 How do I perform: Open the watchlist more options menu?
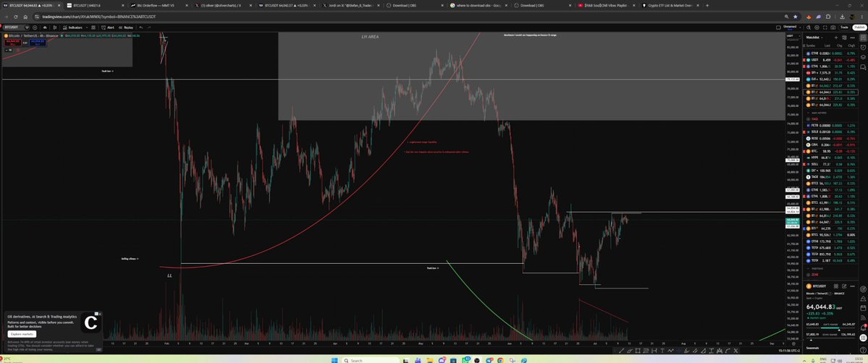click(853, 38)
